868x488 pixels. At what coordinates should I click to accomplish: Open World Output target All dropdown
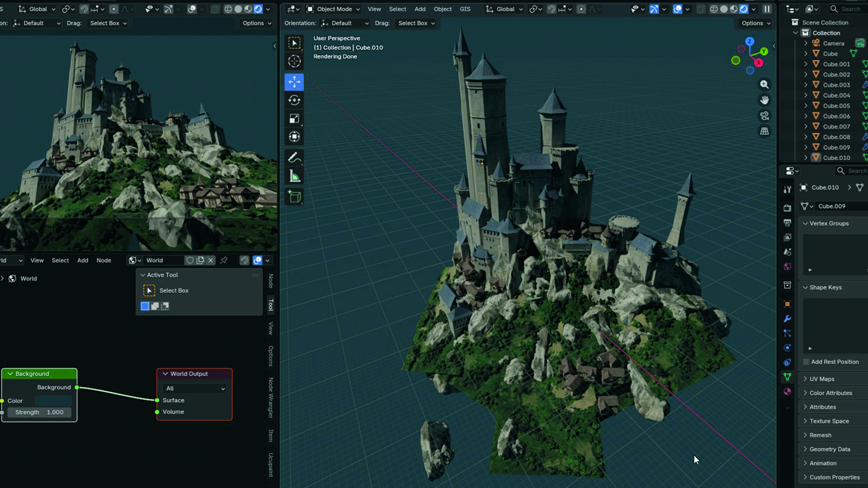[195, 389]
